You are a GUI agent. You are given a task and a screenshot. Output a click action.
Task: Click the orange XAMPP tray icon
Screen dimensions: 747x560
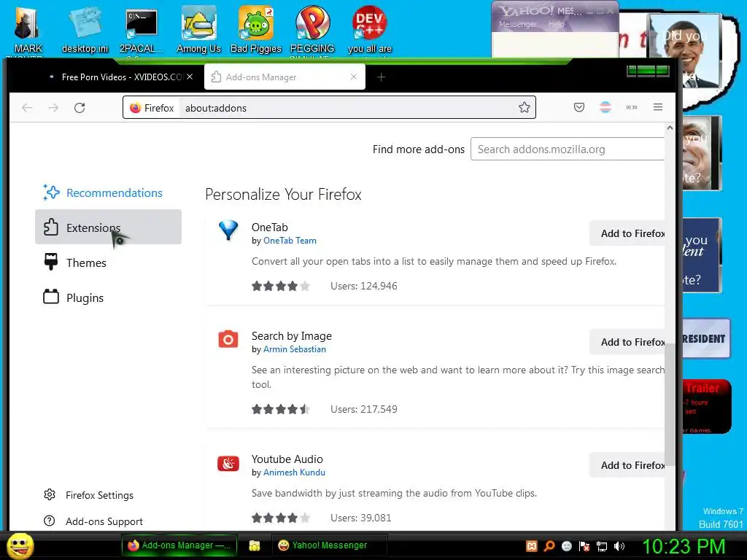click(x=531, y=546)
